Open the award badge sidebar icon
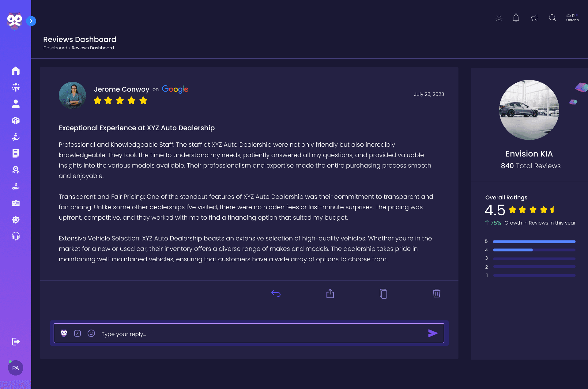The height and width of the screenshot is (389, 588). [16, 170]
